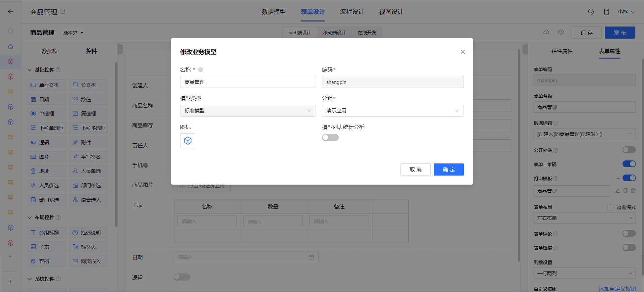Screen dimensions: 644x292
Task: Switch to 数据模型 tab
Action: pyautogui.click(x=274, y=12)
